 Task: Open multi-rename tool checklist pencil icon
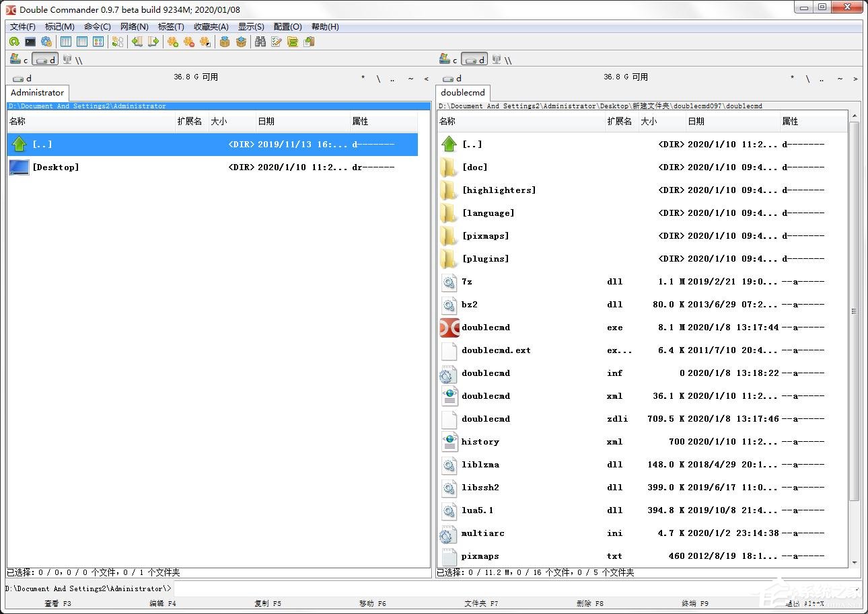click(277, 42)
